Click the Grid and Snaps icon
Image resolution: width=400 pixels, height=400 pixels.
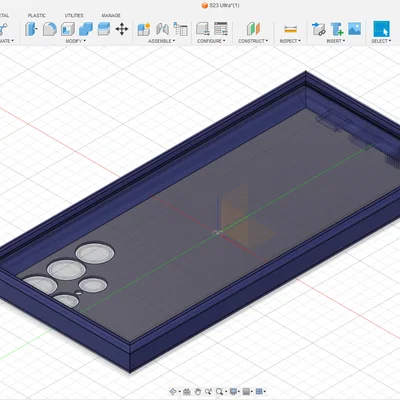coord(259,391)
